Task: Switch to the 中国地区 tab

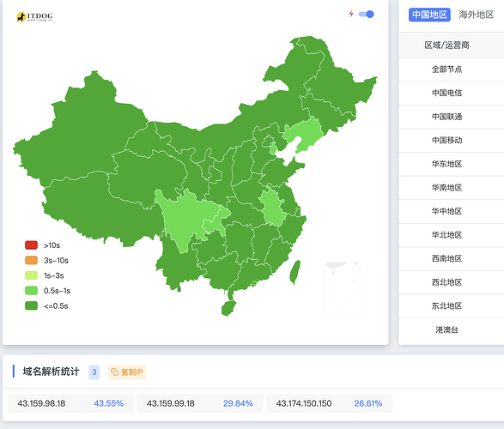Action: [x=429, y=15]
